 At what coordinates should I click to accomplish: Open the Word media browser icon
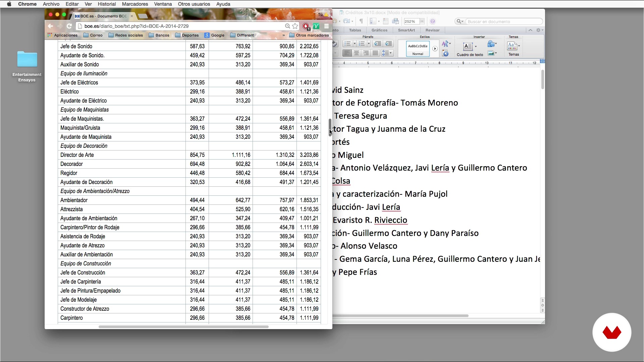click(396, 21)
